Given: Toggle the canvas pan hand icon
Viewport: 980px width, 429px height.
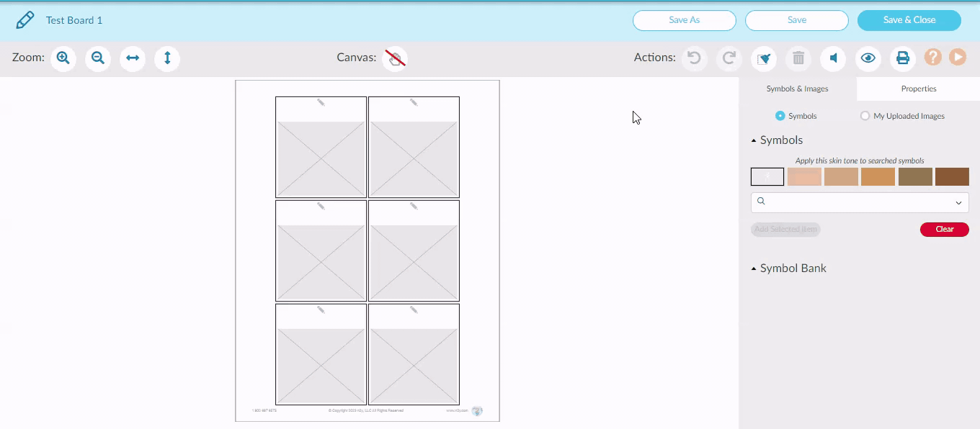Looking at the screenshot, I should coord(395,58).
